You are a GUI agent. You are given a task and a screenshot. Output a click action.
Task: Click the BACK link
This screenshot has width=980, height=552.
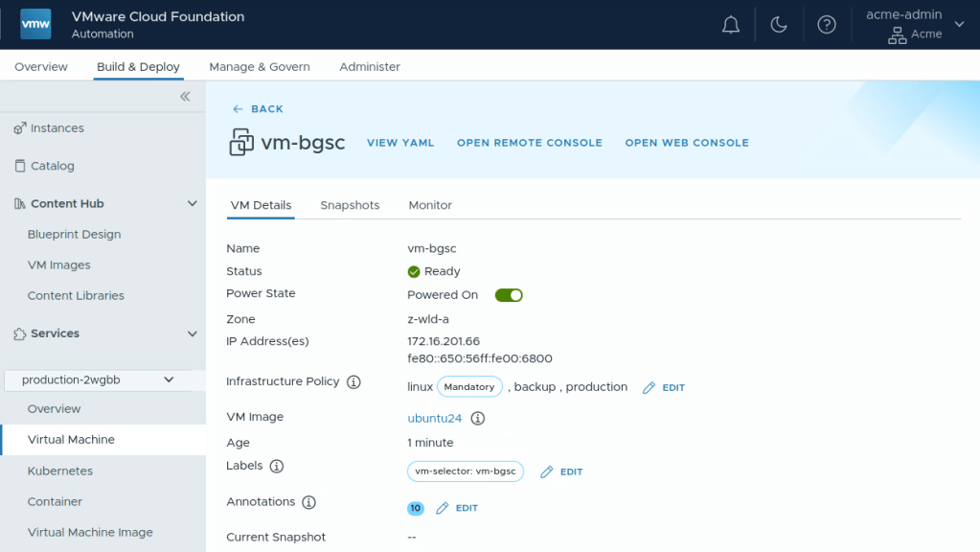click(x=267, y=109)
